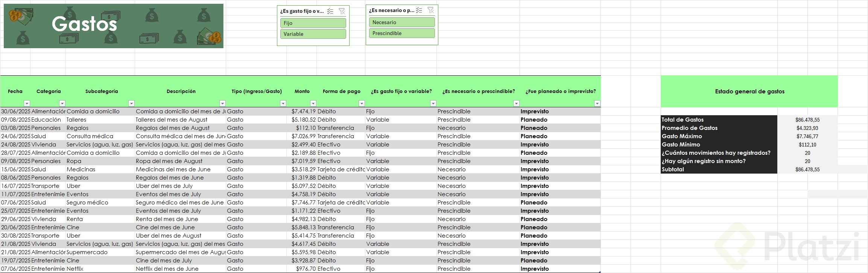868x273 pixels.
Task: Open the planeado o imprevisto filter dropdown
Action: coord(597,103)
